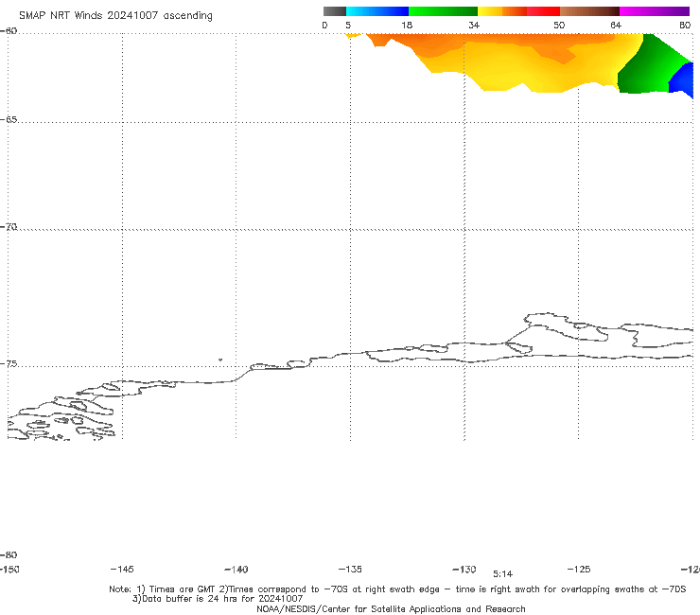700x615 pixels.
Task: Click the swath time label '5:14'
Action: point(502,574)
